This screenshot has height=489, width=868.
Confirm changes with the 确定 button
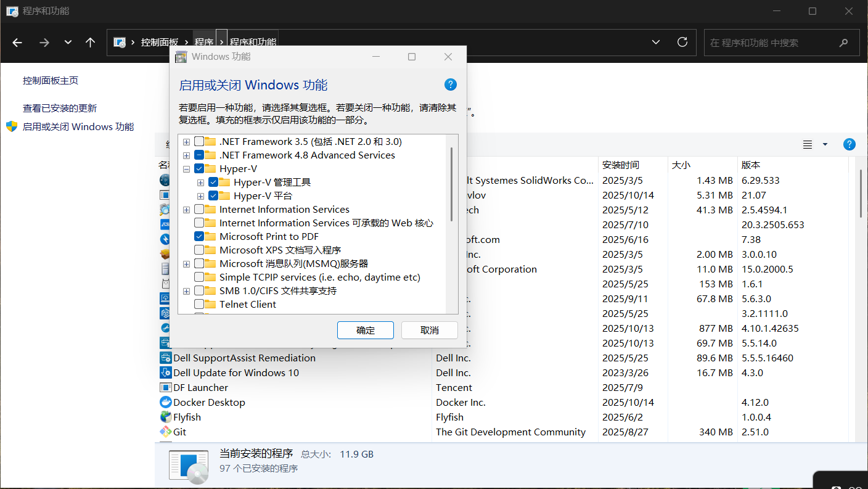(x=365, y=330)
